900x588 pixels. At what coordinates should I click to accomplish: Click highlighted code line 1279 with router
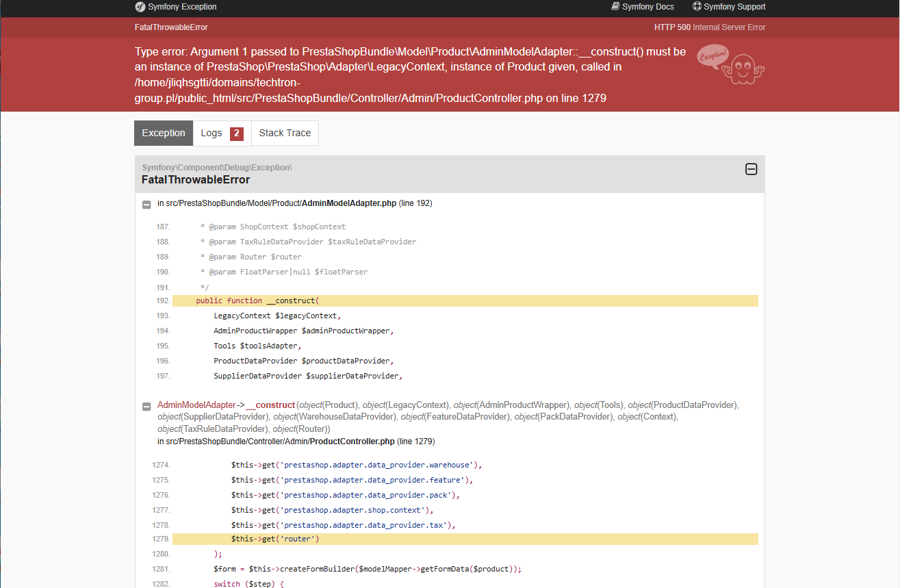tap(465, 539)
